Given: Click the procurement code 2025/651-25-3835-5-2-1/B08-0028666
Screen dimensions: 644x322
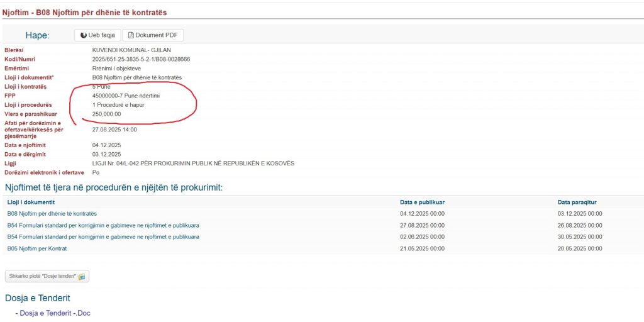Looking at the screenshot, I should (141, 59).
